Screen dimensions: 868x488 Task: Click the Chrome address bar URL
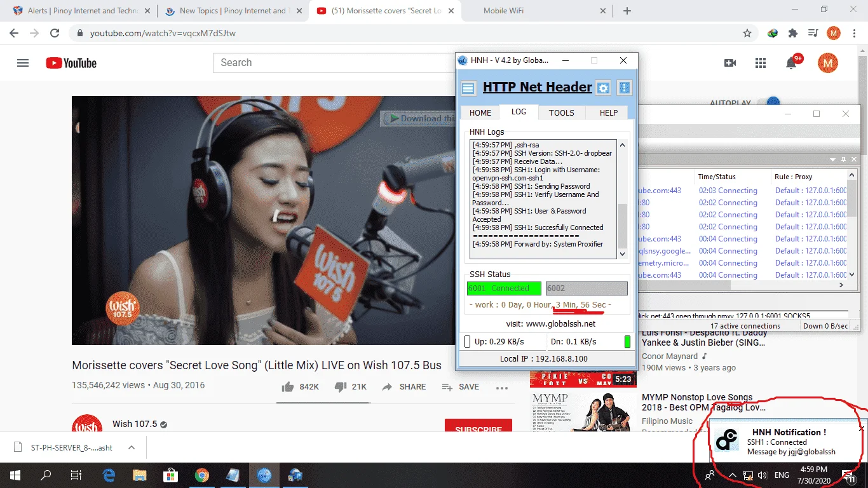(x=163, y=33)
